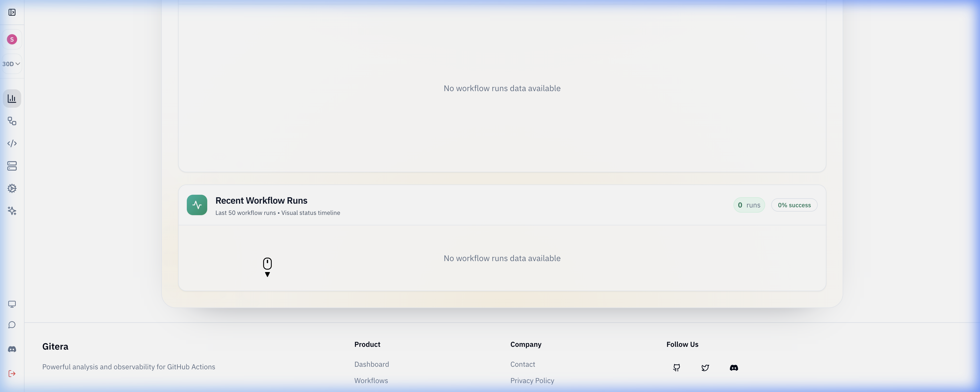
Task: Click the Gitera GitHub follow icon
Action: point(677,368)
